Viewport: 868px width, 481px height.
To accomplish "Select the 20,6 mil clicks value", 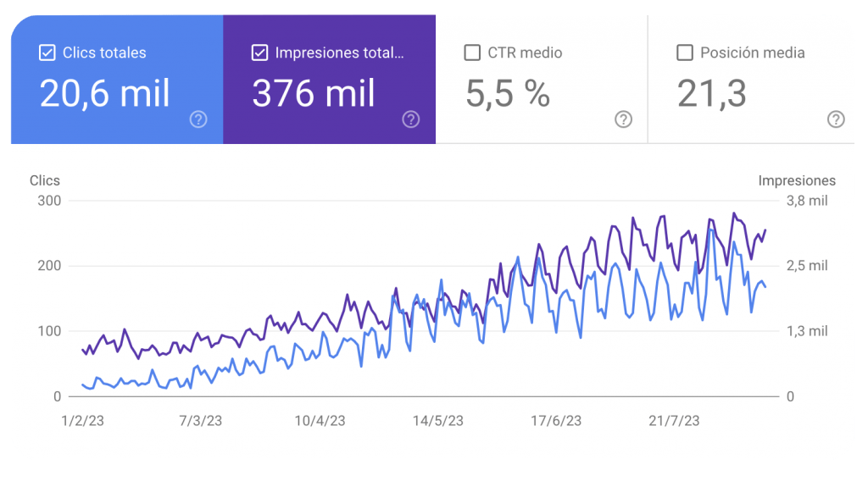I will (x=104, y=93).
